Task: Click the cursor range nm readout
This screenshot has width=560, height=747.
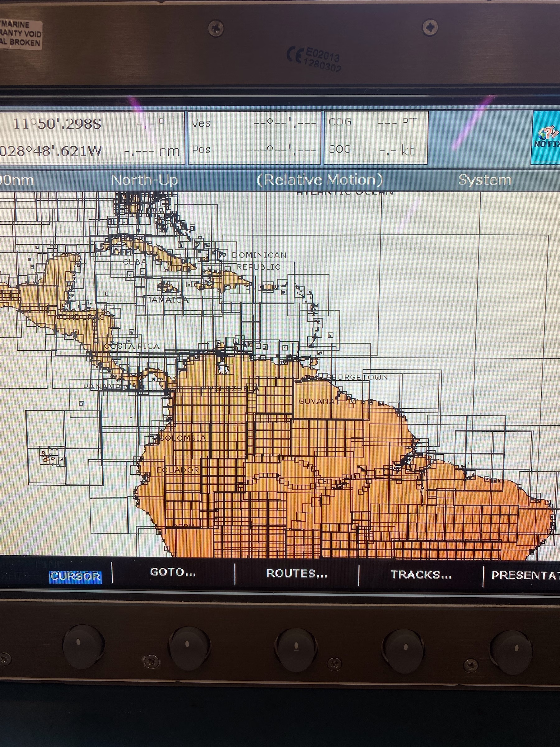Action: (x=152, y=151)
